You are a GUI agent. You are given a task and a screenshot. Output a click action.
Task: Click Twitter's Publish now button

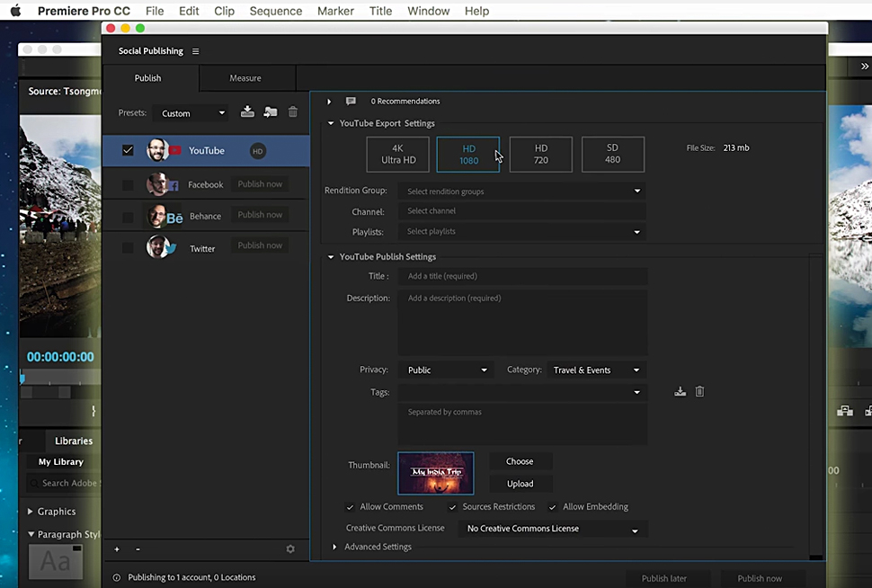coord(261,245)
